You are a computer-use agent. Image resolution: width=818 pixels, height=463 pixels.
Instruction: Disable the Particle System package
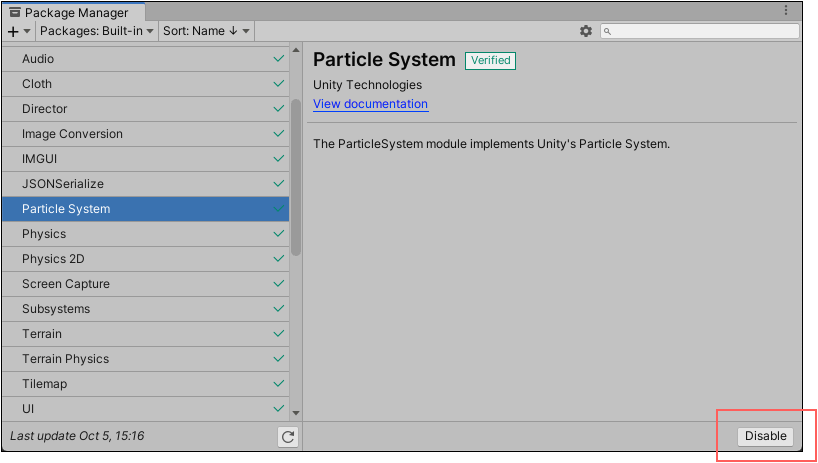click(766, 436)
